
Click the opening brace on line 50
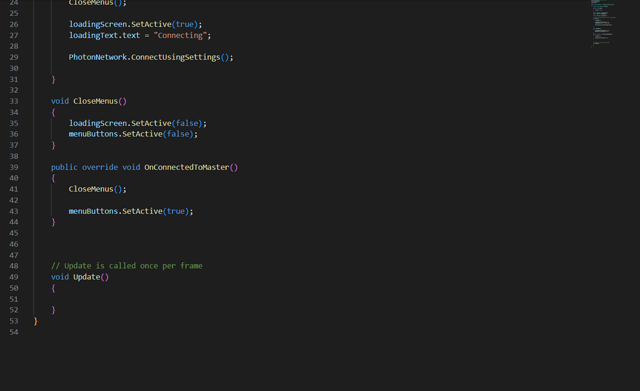point(53,288)
